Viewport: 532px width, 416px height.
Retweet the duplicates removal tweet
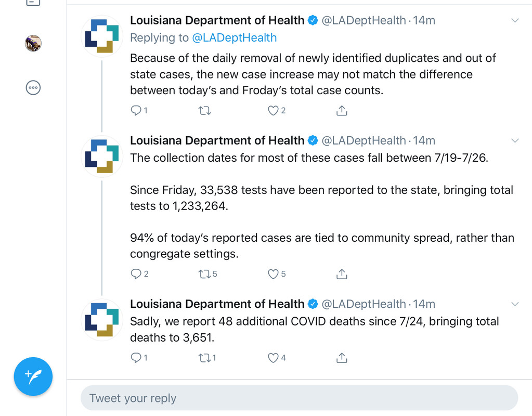pyautogui.click(x=204, y=111)
